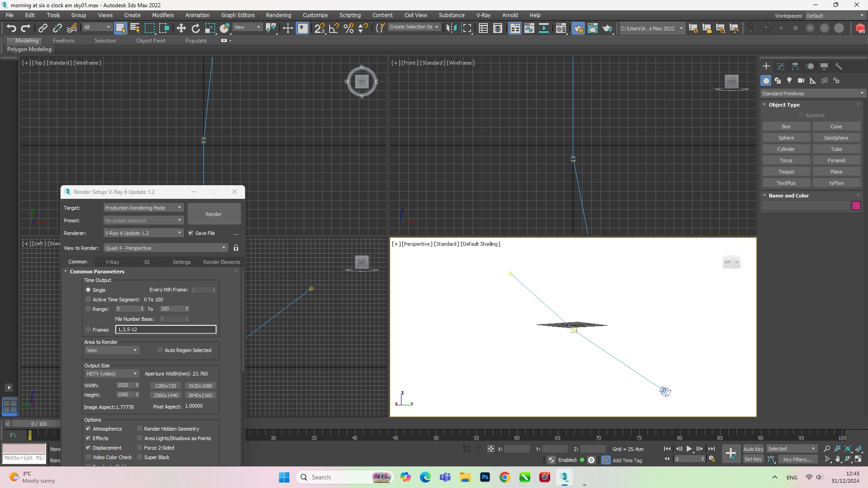This screenshot has width=868, height=488.
Task: Select Helpers category icon
Action: point(813,80)
